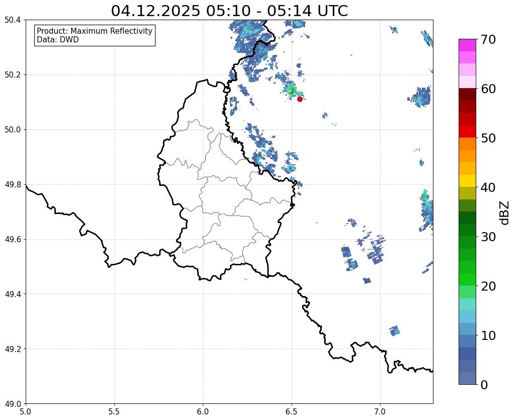This screenshot has height=420, width=515.
Task: Click the red station marker dot
Action: point(300,99)
